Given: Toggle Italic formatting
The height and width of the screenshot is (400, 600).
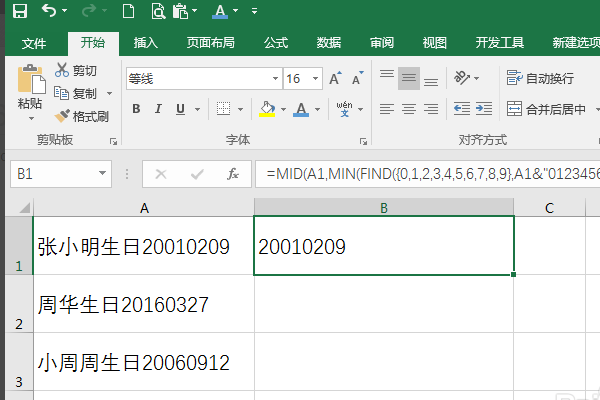Looking at the screenshot, I should coord(157,109).
